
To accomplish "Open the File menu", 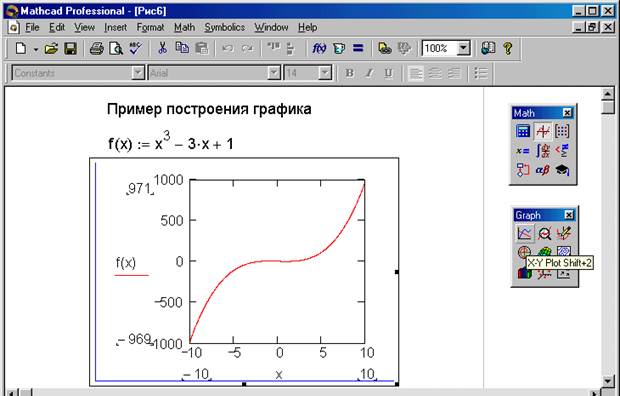I will [x=32, y=27].
